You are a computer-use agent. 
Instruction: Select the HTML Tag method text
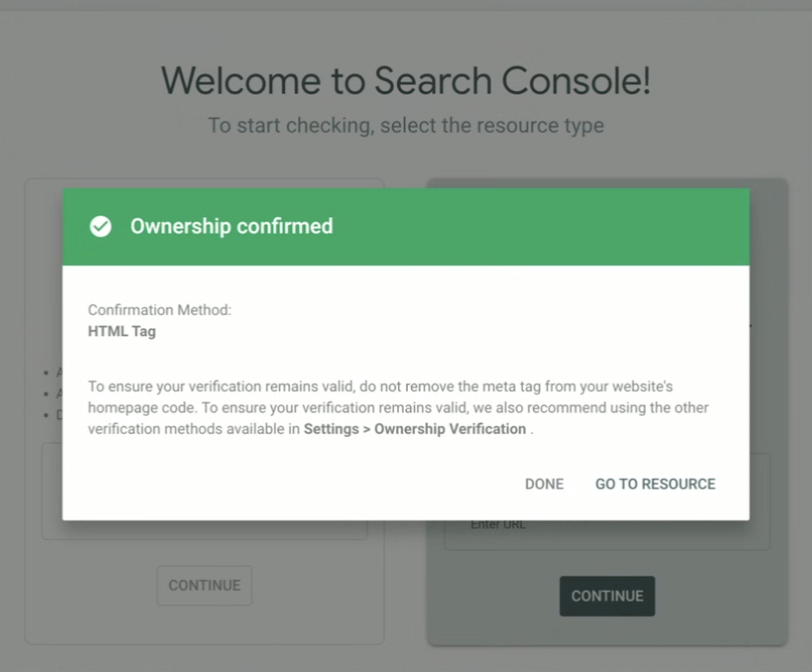[122, 332]
